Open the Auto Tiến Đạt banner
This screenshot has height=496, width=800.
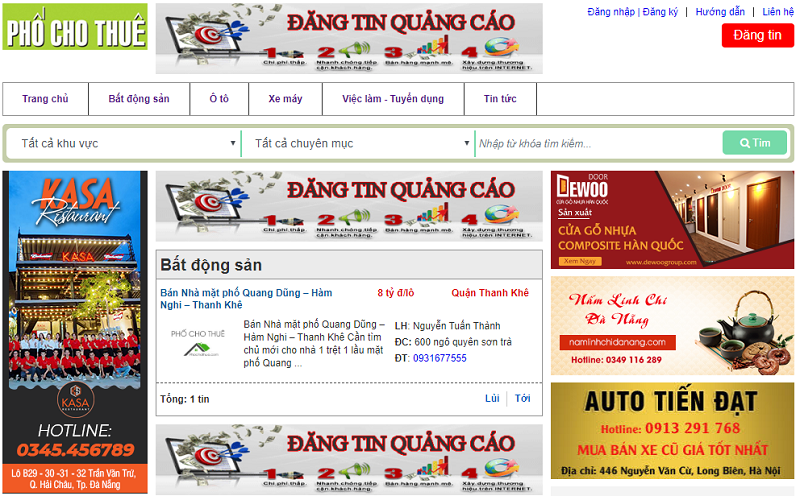(672, 430)
